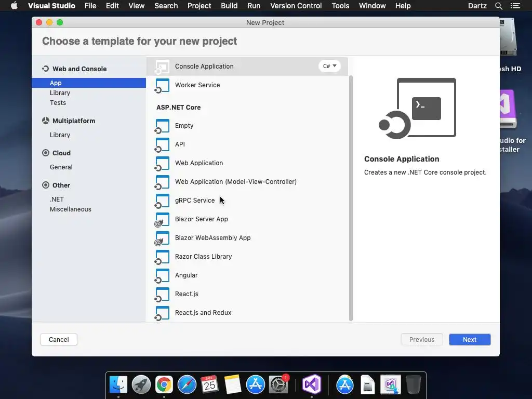Click the Cloud category icon
Viewport: 532px width, 399px height.
point(46,153)
